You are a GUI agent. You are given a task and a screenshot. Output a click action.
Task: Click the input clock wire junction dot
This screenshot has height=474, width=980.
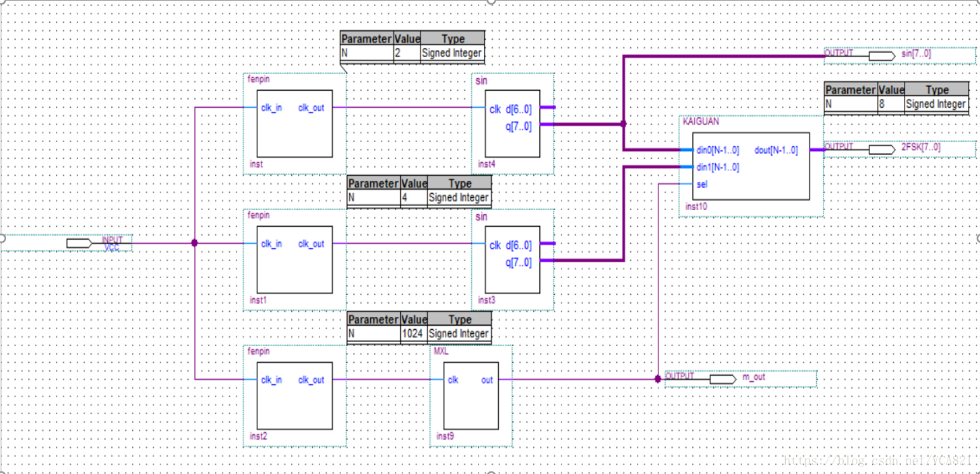click(194, 243)
